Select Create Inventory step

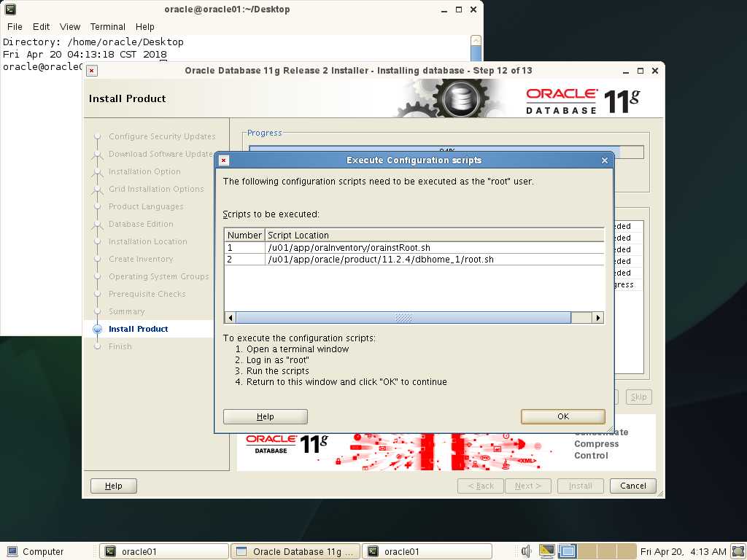(141, 259)
